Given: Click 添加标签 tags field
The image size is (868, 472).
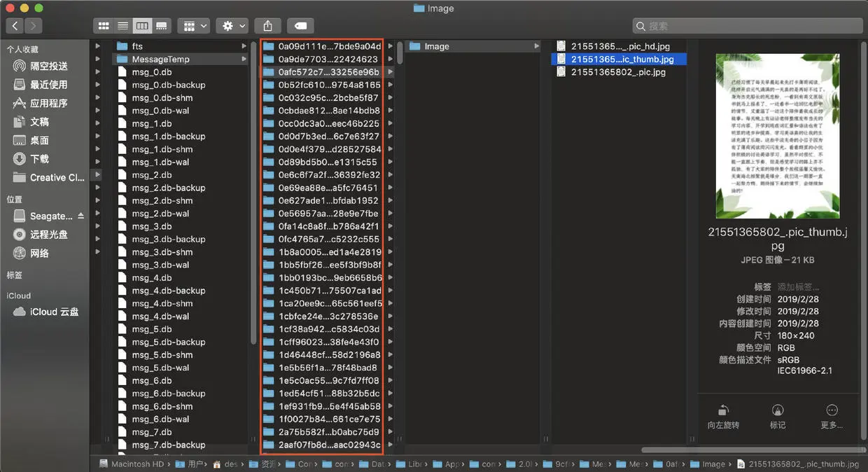Looking at the screenshot, I should [798, 287].
